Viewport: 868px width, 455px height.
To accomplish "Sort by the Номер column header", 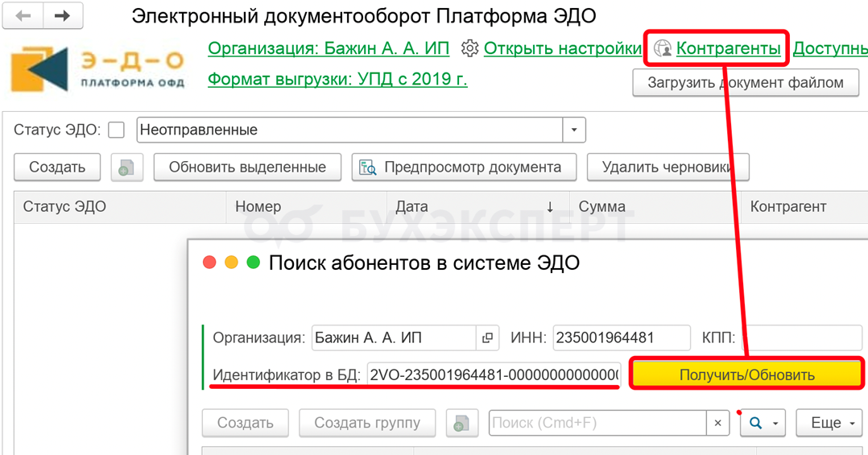I will click(x=306, y=207).
